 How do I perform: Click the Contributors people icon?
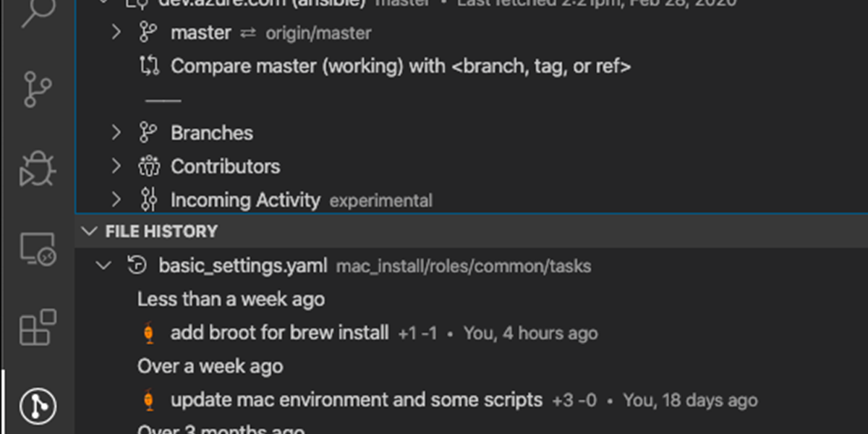148,166
